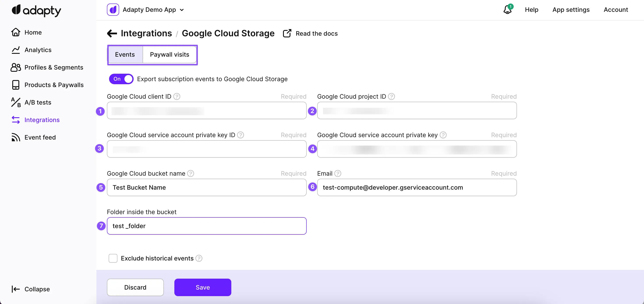
Task: Collapse the left sidebar
Action: (30, 289)
